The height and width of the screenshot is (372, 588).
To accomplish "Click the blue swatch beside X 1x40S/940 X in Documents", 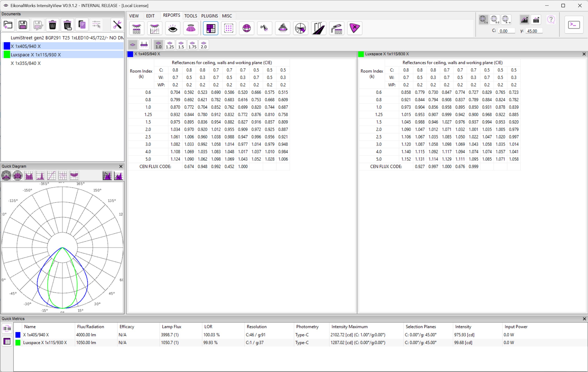I will click(x=7, y=46).
